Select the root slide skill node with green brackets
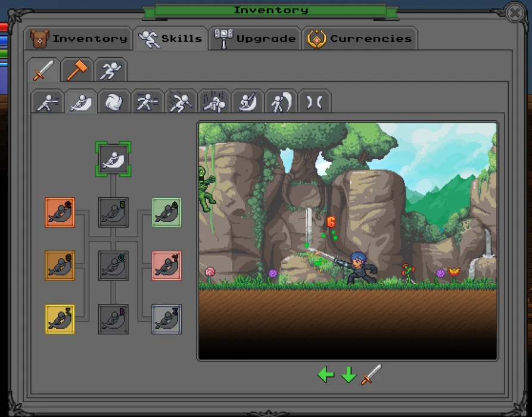 113,159
